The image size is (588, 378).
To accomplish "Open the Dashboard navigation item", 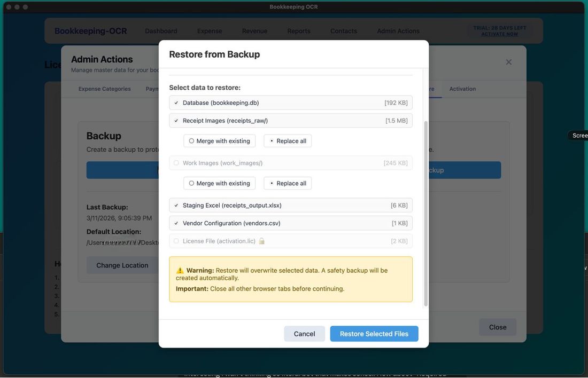I will coord(160,30).
